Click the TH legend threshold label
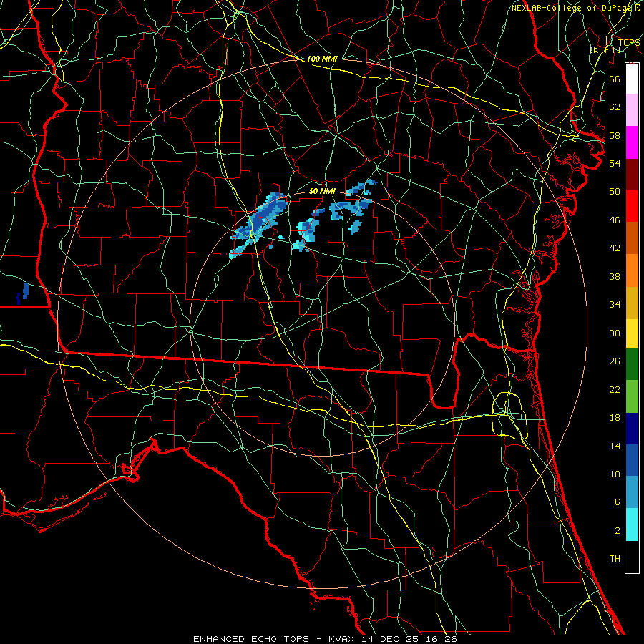644x644 pixels. pos(615,559)
